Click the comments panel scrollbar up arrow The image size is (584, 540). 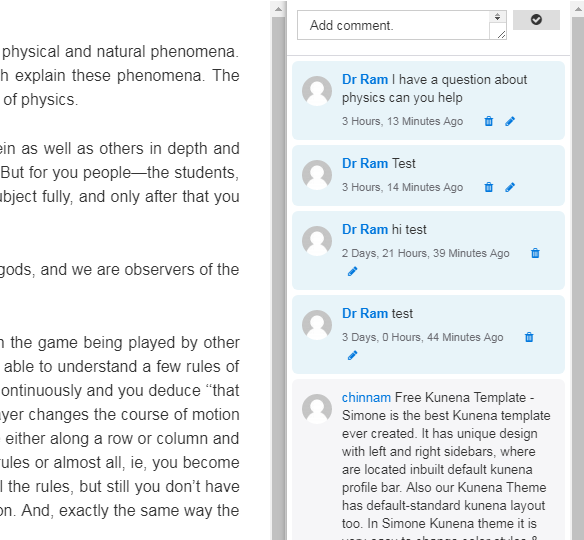point(578,9)
